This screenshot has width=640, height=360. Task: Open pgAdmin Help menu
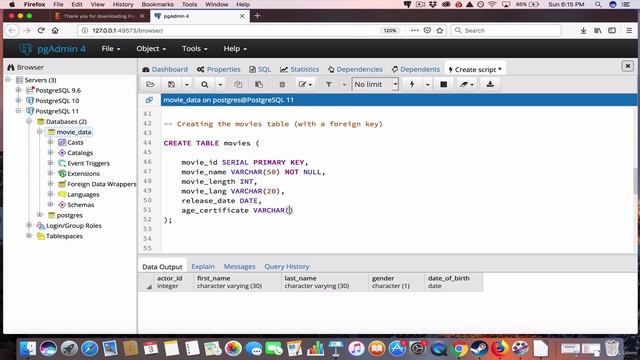(x=235, y=49)
